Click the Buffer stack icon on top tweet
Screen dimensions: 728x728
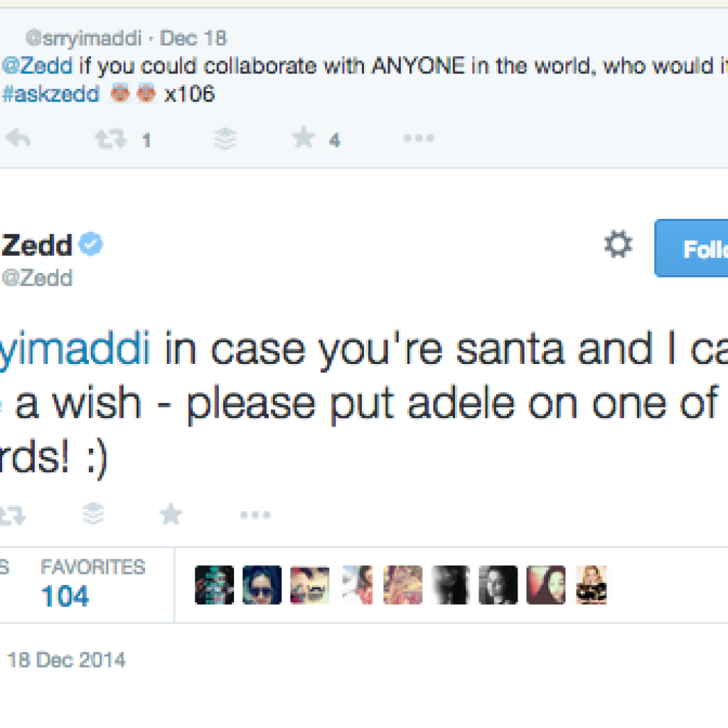(225, 139)
